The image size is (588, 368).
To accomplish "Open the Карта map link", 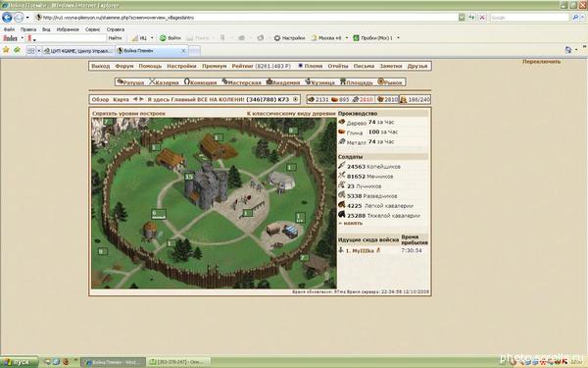I will pyautogui.click(x=121, y=99).
